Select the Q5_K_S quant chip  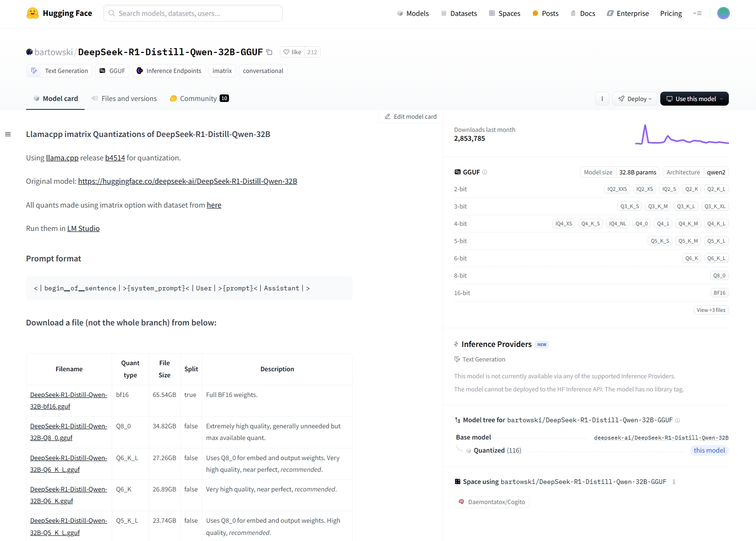tap(660, 241)
